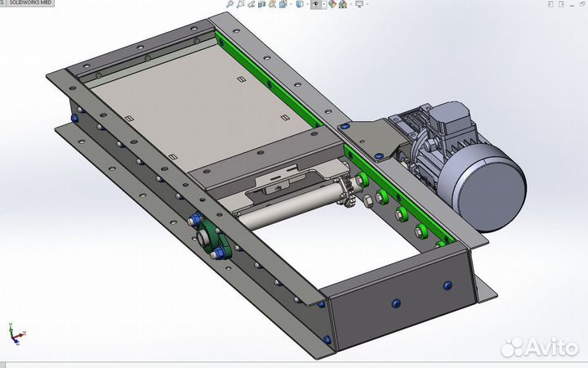Switch to the SOLIDWORKS MBD tab
Screen dimensions: 588x368
[x=32, y=3]
